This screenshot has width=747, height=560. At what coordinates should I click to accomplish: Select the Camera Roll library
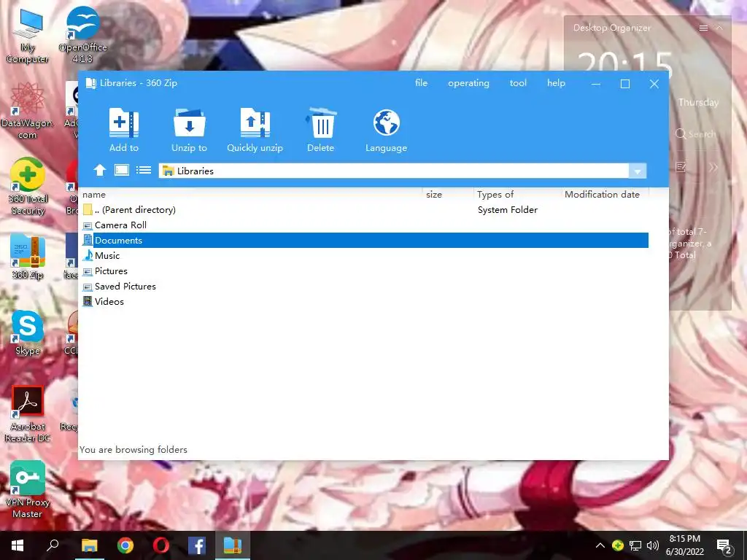tap(365, 225)
